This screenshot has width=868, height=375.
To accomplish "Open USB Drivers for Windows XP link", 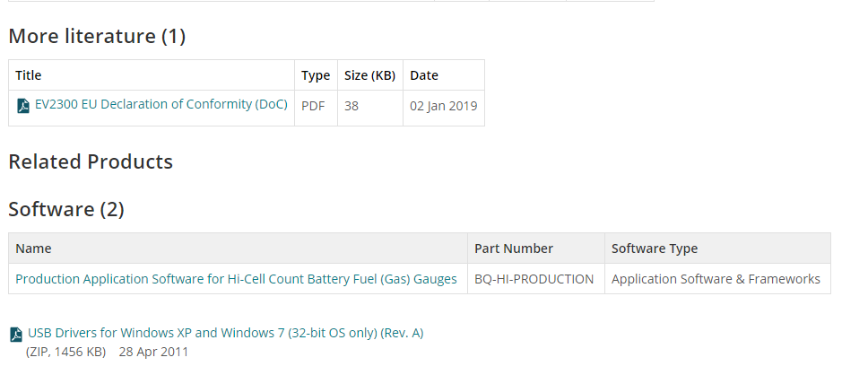I will pos(225,333).
